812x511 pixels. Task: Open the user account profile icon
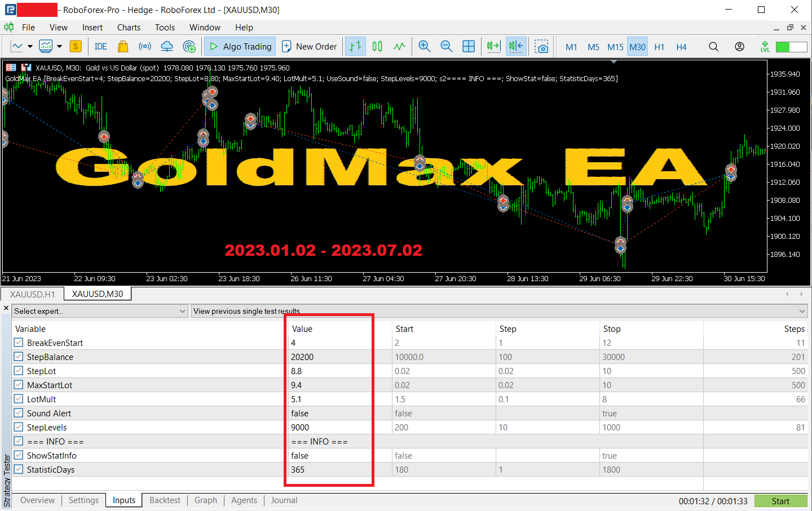[739, 47]
